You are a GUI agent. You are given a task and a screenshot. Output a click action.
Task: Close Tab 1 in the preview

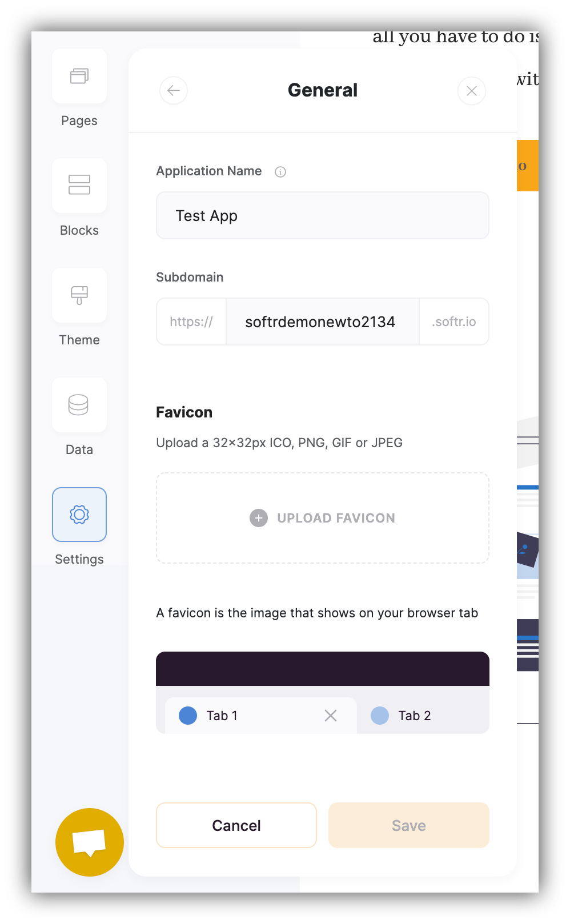click(x=331, y=716)
